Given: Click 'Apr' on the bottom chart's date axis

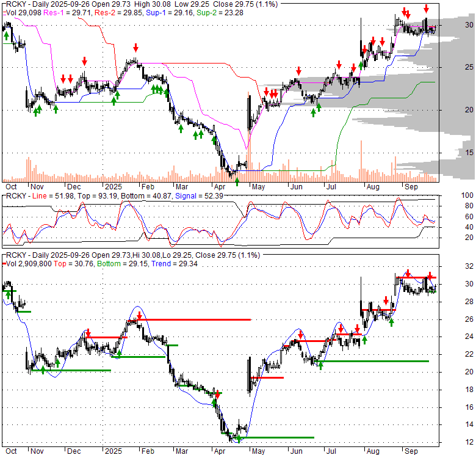Looking at the screenshot, I should coord(220,451).
